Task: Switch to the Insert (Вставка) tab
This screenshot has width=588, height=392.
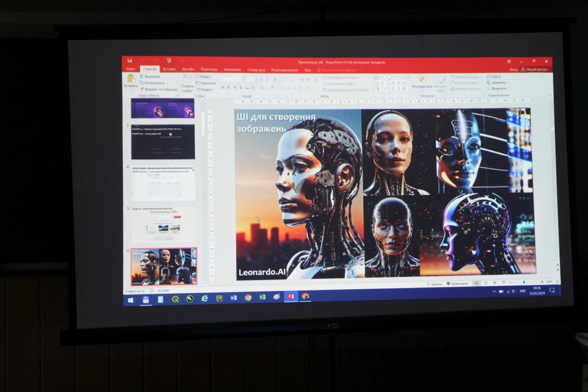Action: pos(169,69)
